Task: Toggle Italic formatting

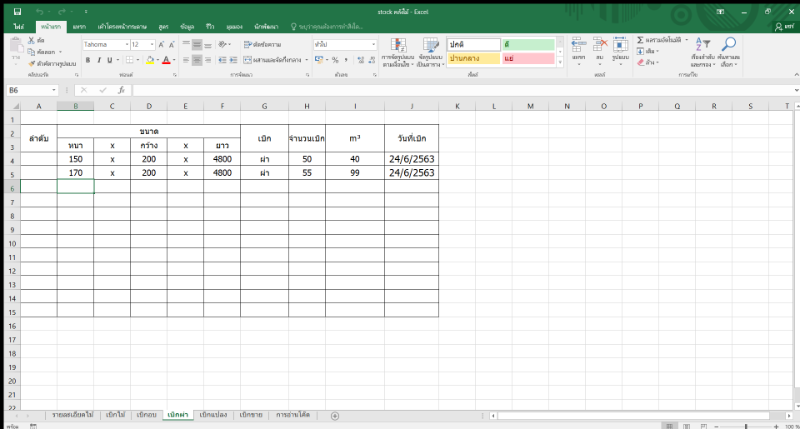Action: pyautogui.click(x=99, y=60)
